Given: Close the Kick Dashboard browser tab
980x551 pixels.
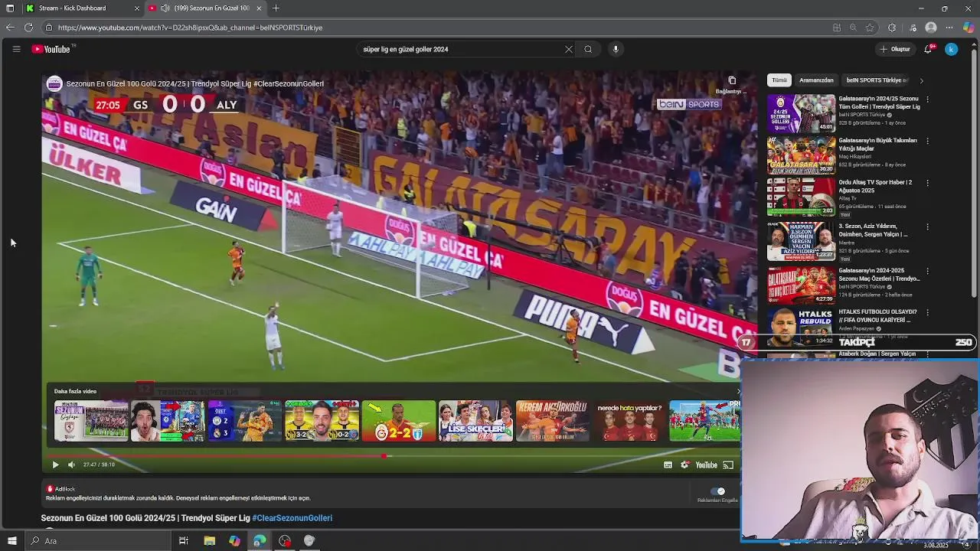Looking at the screenshot, I should pos(137,8).
